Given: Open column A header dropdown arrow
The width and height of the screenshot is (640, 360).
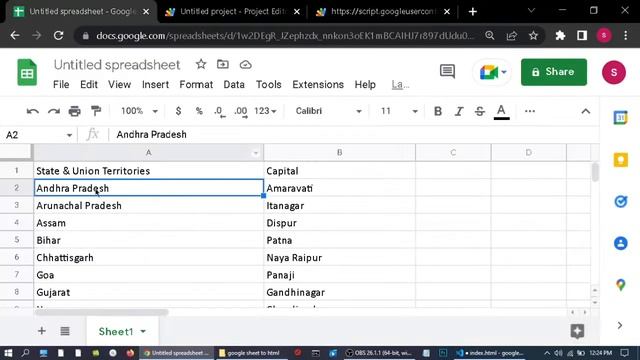Looking at the screenshot, I should point(256,153).
